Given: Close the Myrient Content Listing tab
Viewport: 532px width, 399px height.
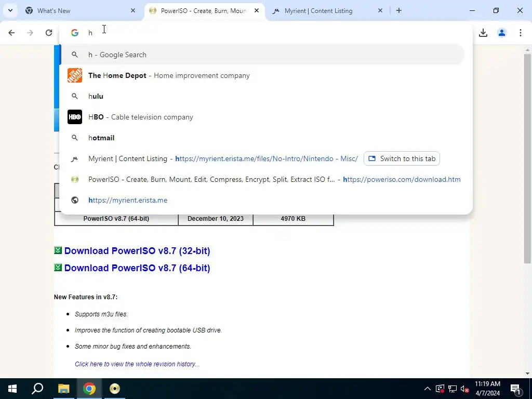Looking at the screenshot, I should pos(380,10).
